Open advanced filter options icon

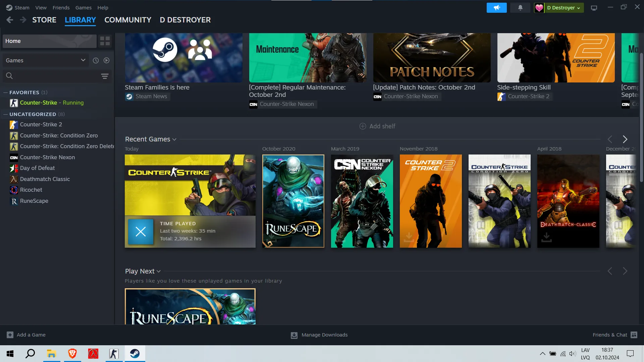click(x=105, y=76)
